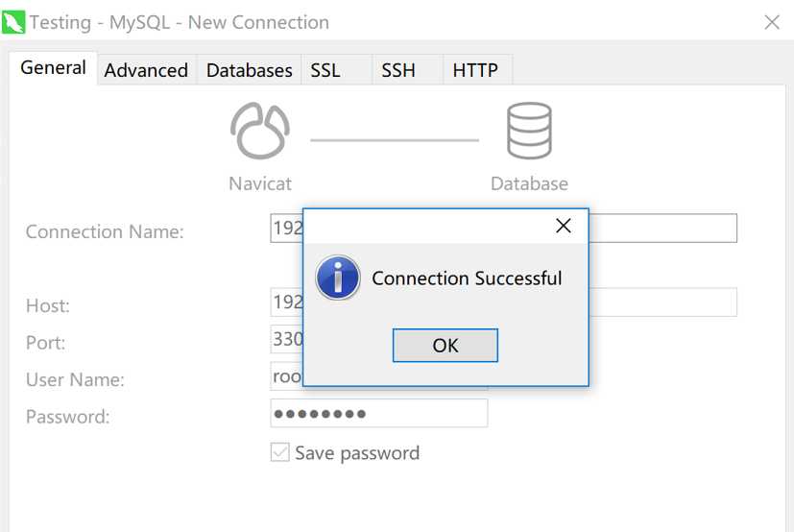Close the Connection Successful dialog
The height and width of the screenshot is (532, 794).
564,226
